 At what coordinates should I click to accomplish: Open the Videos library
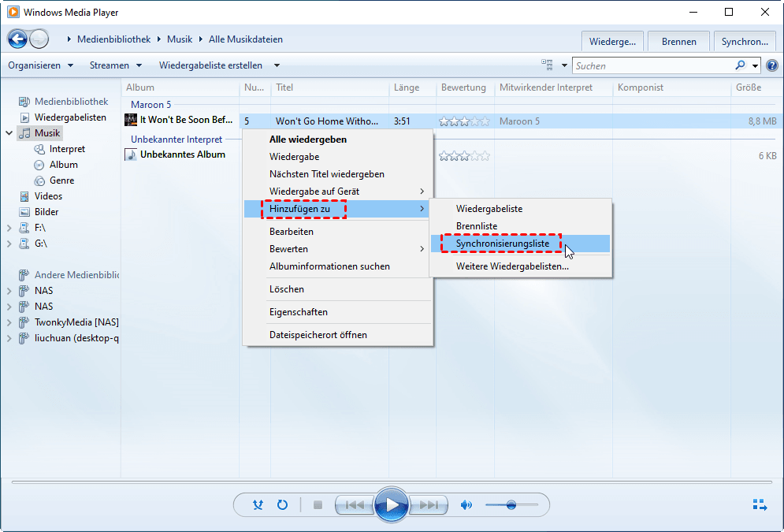tap(48, 196)
